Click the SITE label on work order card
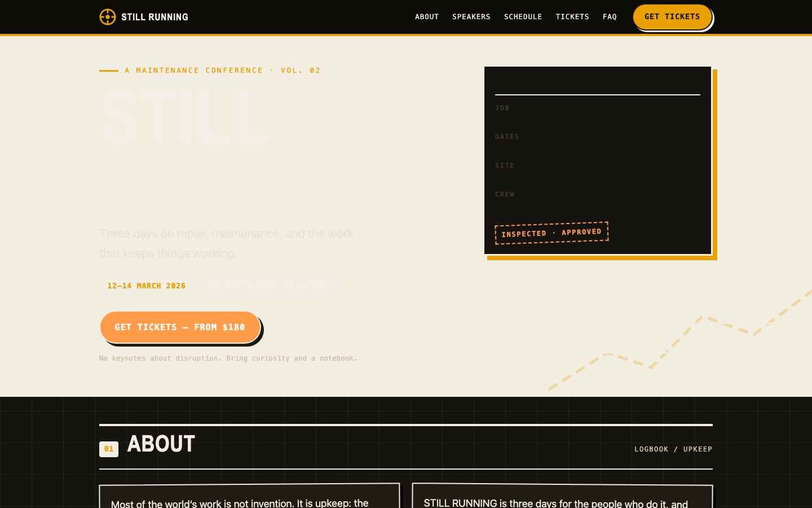The height and width of the screenshot is (508, 812). pos(505,165)
